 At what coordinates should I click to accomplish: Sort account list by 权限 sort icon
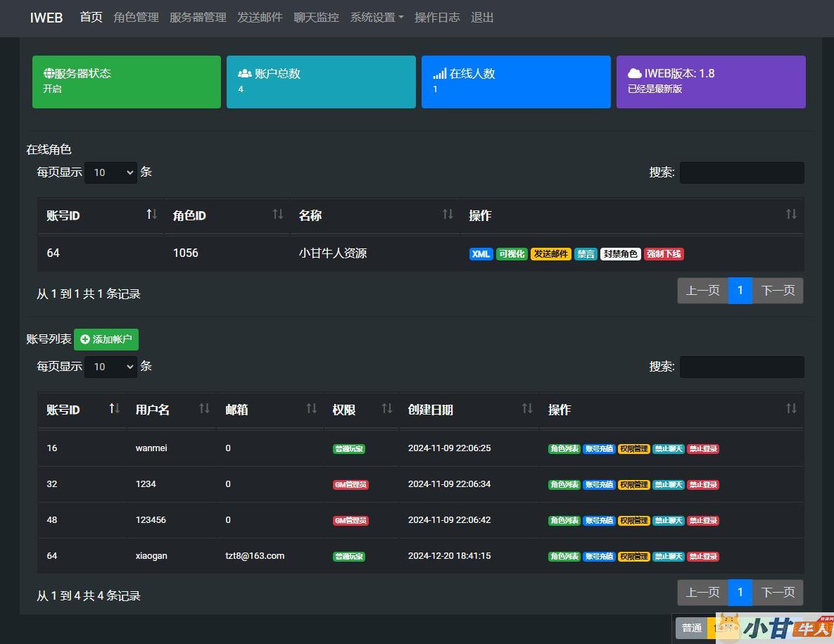[386, 409]
